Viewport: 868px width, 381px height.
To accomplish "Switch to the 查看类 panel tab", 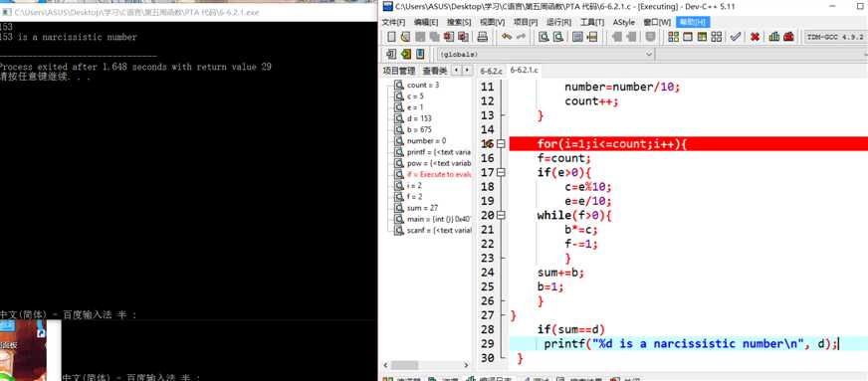I will pos(435,71).
